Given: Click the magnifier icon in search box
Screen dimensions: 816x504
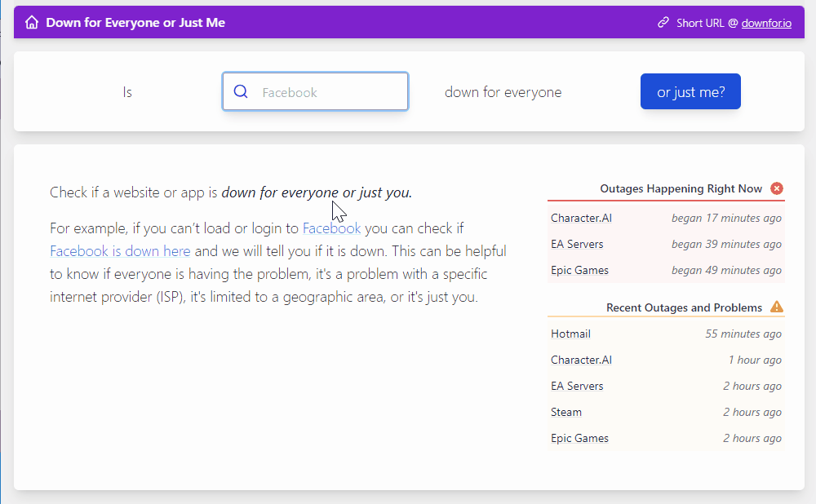Looking at the screenshot, I should click(x=241, y=91).
